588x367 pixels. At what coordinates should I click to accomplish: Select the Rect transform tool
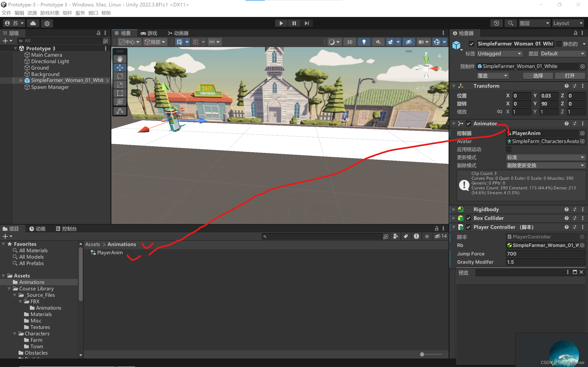[x=120, y=93]
